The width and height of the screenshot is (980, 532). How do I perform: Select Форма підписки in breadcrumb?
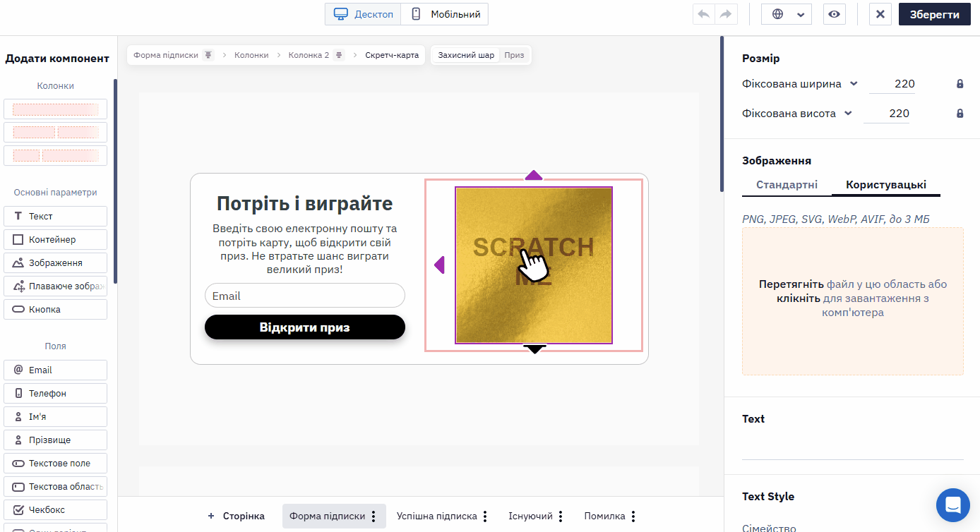tap(166, 55)
